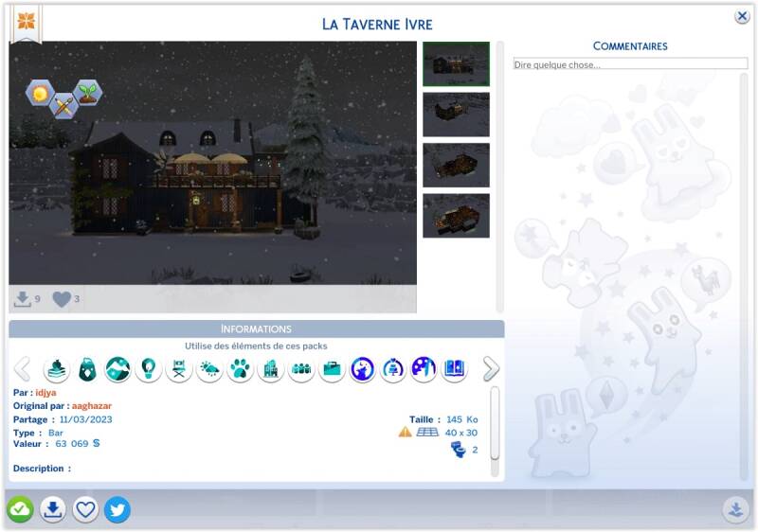Click the High School Years pack icon

coord(57,369)
